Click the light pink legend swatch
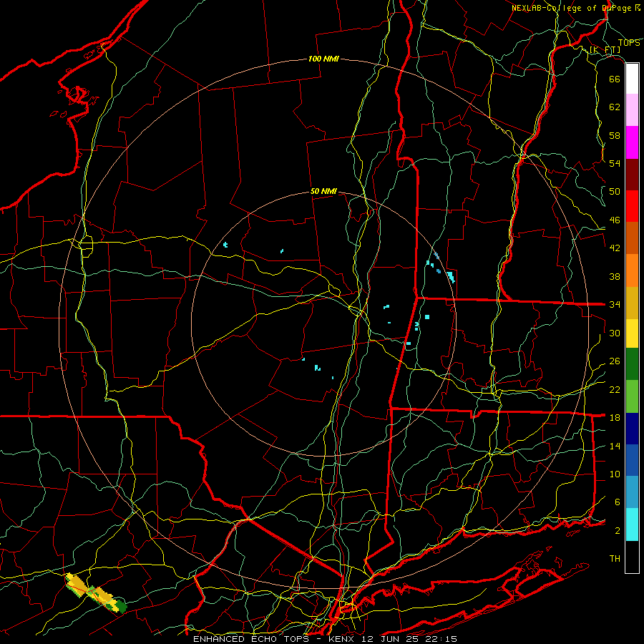Screen dimensions: 644x644 tap(632, 109)
